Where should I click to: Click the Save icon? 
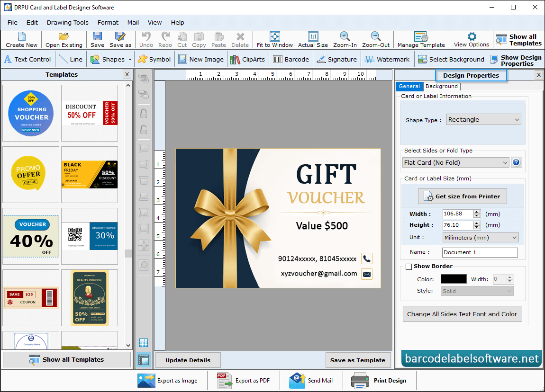tap(97, 40)
